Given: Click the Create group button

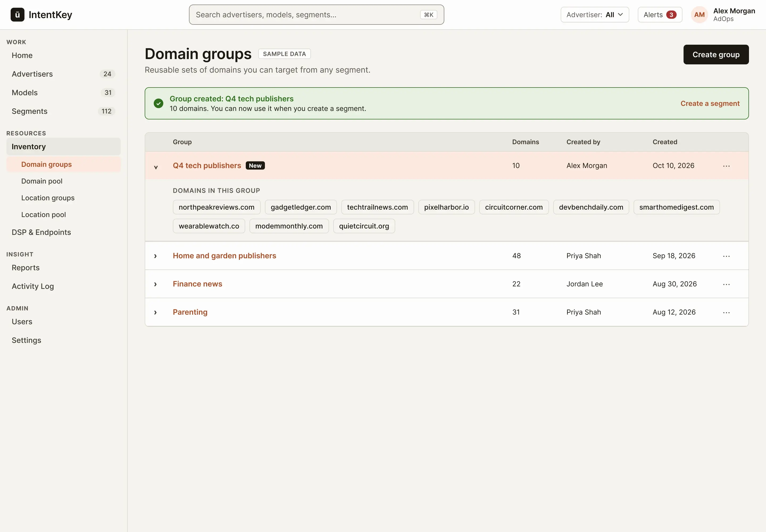Looking at the screenshot, I should pos(716,55).
